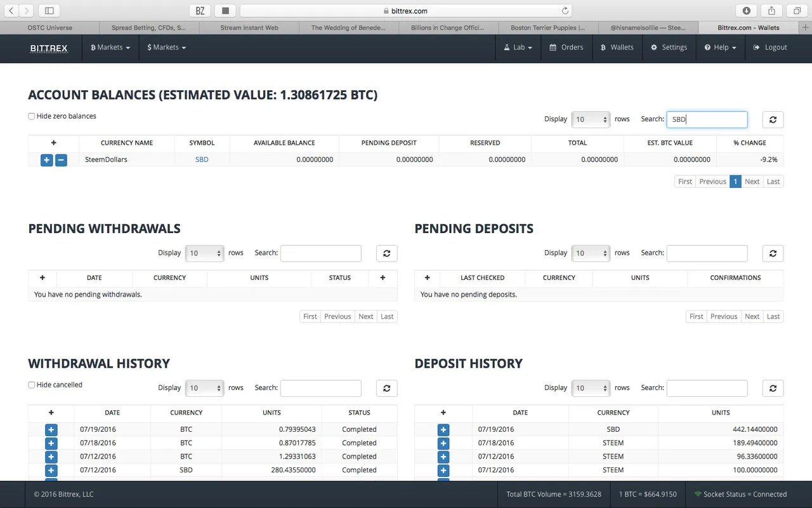Go back with Safari's back arrow
The width and height of the screenshot is (812, 508).
[x=11, y=11]
